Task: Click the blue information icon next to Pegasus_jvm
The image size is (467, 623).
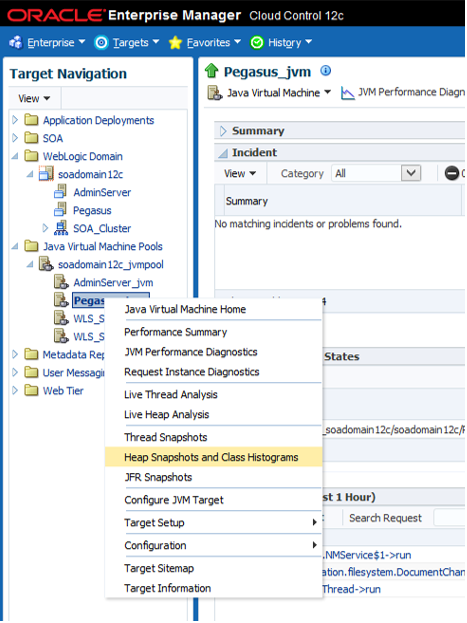Action: (x=326, y=71)
